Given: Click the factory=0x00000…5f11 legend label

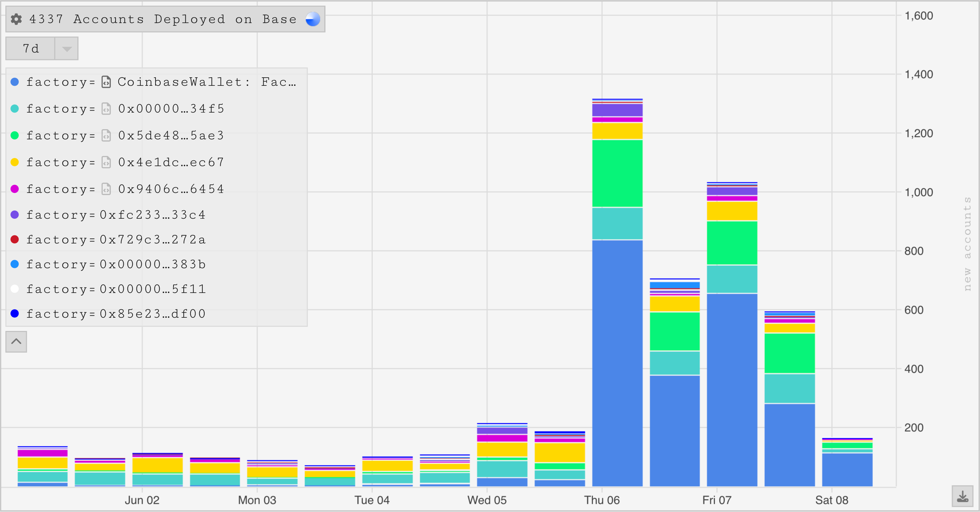Looking at the screenshot, I should [116, 289].
